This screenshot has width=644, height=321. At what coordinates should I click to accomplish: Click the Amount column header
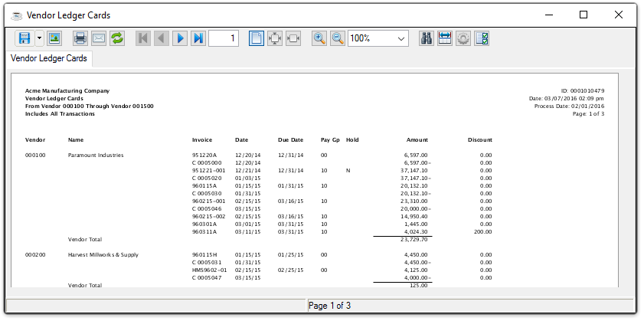click(417, 140)
